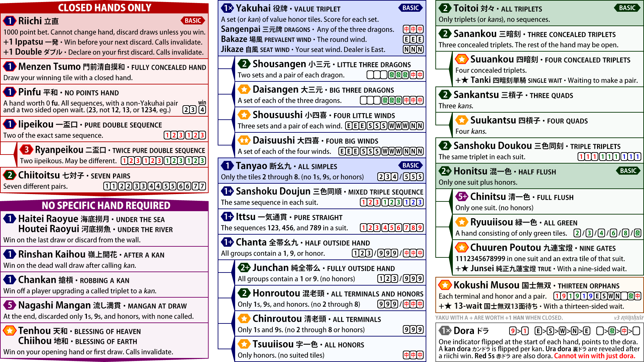Click the BASIC badge next to Toitoi
Image resolution: width=644 pixels, height=362 pixels.
click(627, 8)
